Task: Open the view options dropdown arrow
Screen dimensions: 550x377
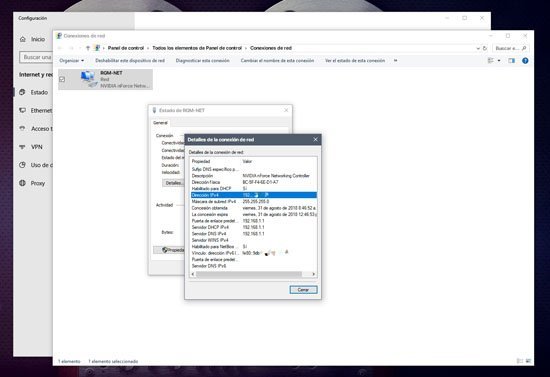Action: [x=499, y=61]
